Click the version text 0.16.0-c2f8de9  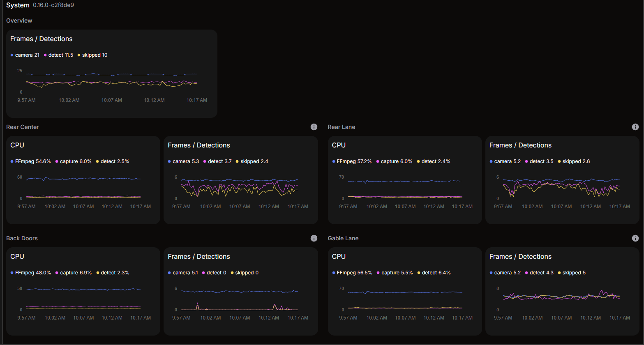click(x=53, y=5)
